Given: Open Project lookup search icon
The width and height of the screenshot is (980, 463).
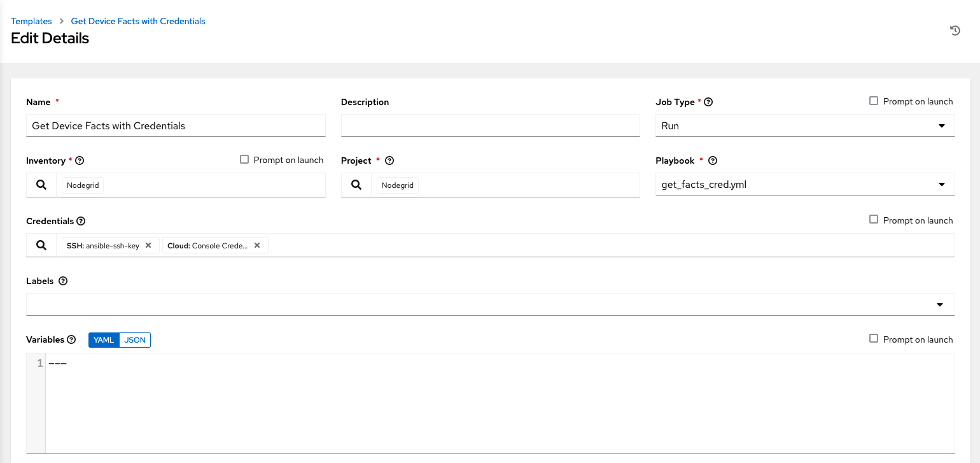Looking at the screenshot, I should pos(356,185).
